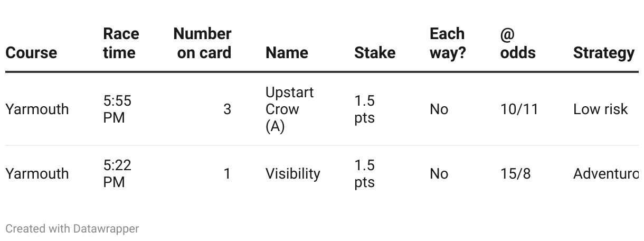Select the Visibility name cell

[292, 174]
